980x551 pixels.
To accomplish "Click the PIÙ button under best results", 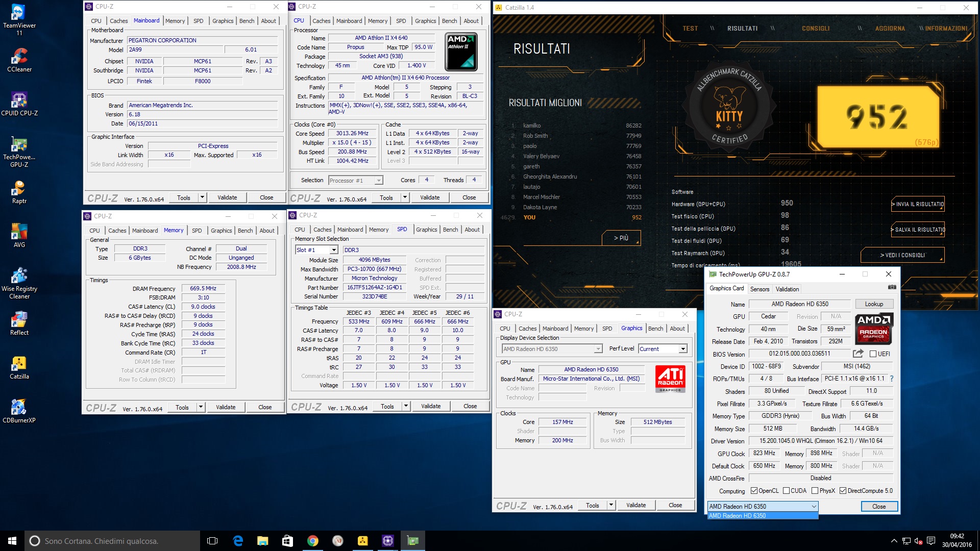I will point(621,238).
